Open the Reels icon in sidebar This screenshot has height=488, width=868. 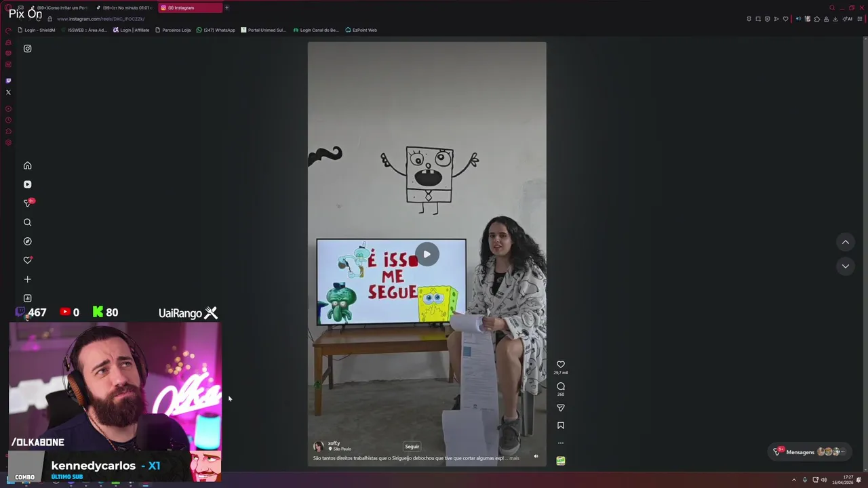[x=27, y=184]
